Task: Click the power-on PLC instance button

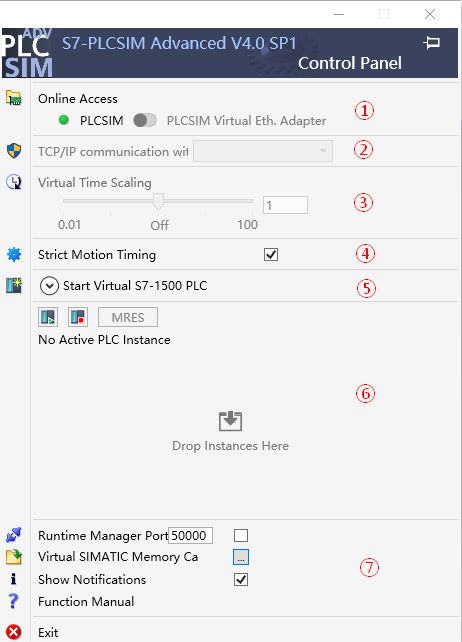Action: [x=48, y=317]
